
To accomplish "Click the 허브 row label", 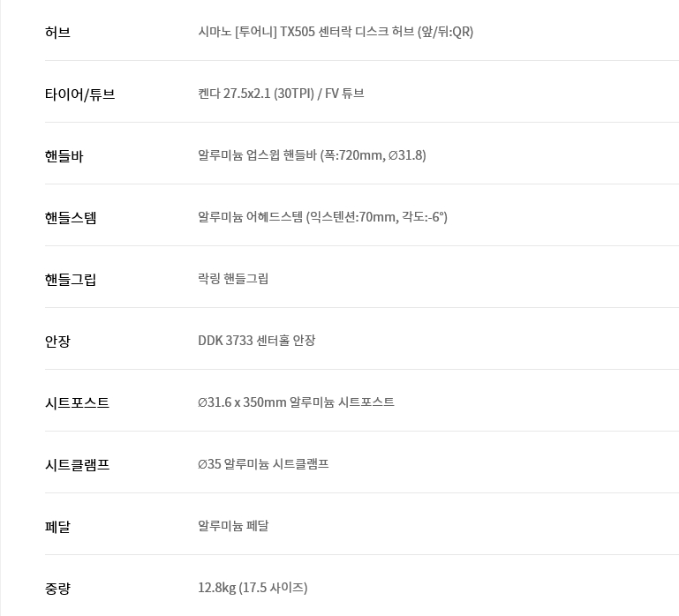I will 57,33.
